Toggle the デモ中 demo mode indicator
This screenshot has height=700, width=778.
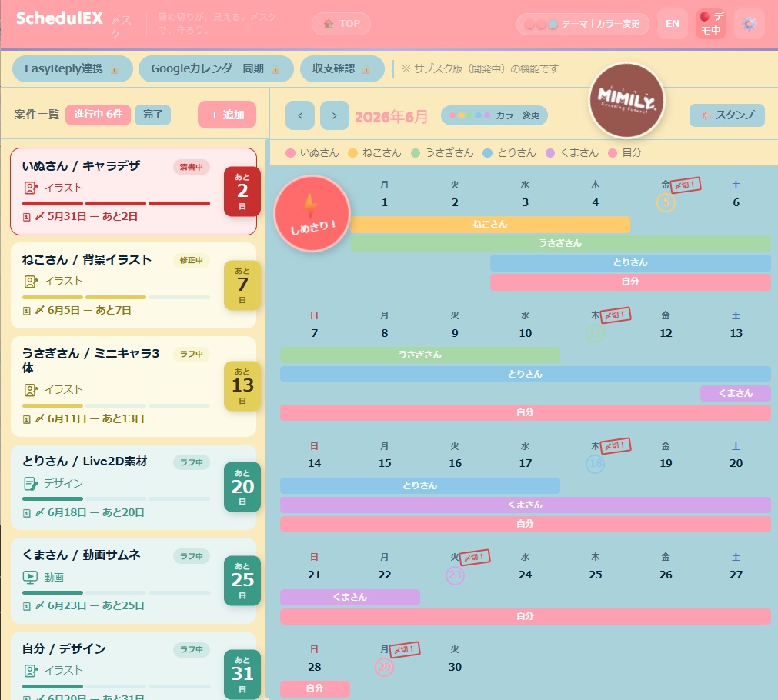click(x=711, y=24)
